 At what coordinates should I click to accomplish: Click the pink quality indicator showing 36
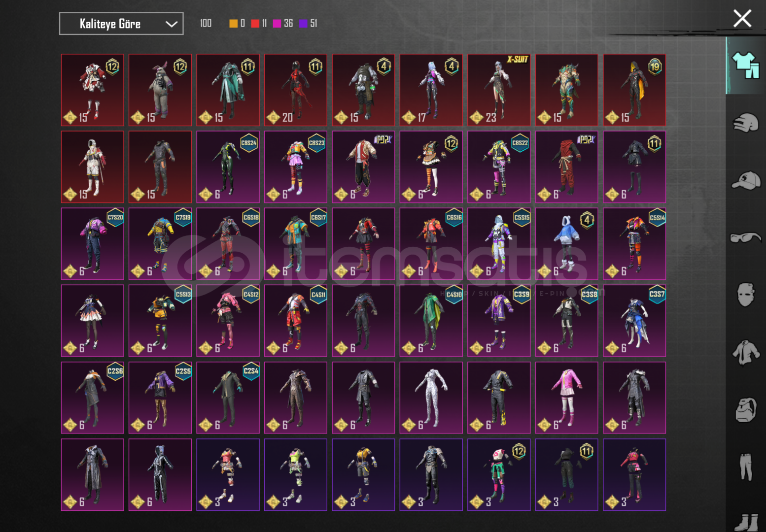pos(283,23)
